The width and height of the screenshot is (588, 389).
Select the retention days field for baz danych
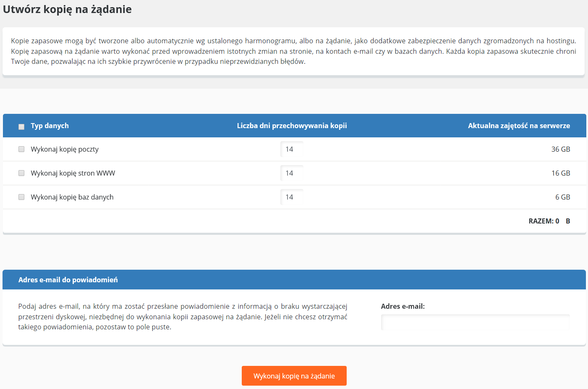[x=292, y=197]
